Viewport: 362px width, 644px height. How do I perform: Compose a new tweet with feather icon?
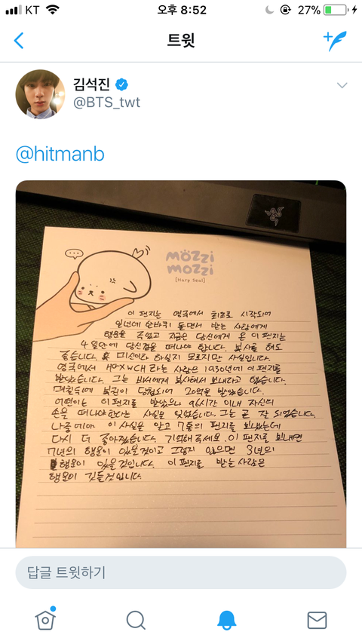pos(335,41)
